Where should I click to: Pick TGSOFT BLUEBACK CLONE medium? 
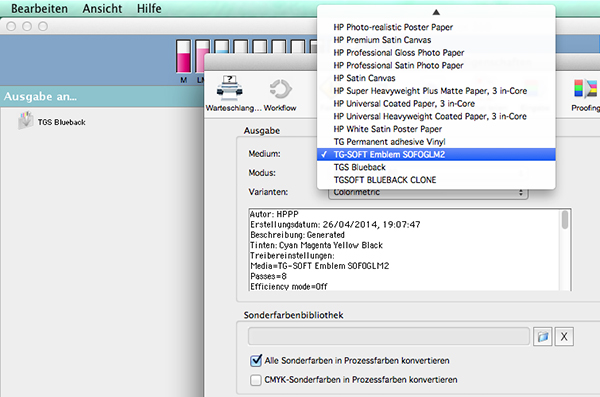point(436,180)
